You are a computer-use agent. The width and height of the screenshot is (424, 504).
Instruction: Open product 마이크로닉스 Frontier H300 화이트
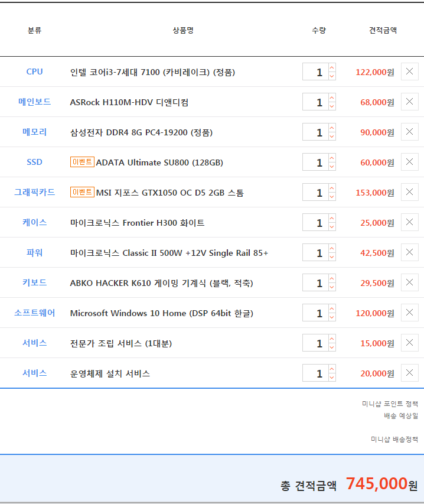tap(137, 223)
